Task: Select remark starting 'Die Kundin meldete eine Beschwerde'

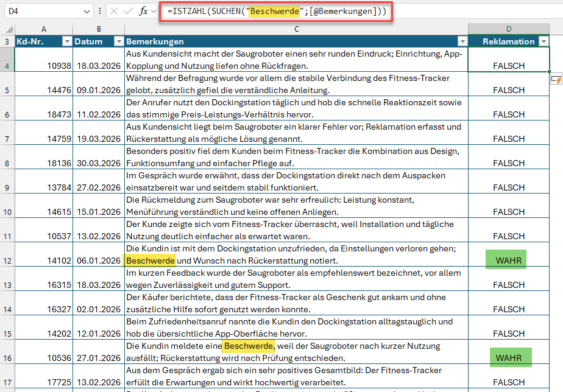Action: coord(297,352)
